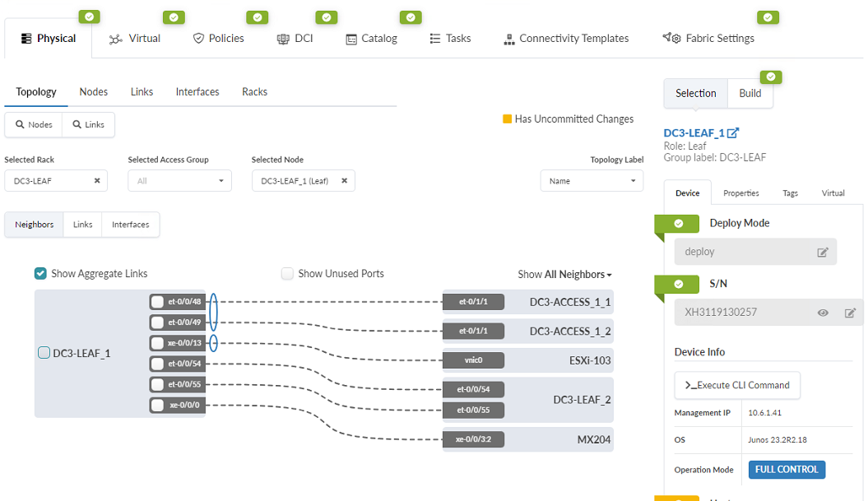The image size is (868, 501).
Task: Reveal serial number with the eye icon
Action: pos(822,313)
